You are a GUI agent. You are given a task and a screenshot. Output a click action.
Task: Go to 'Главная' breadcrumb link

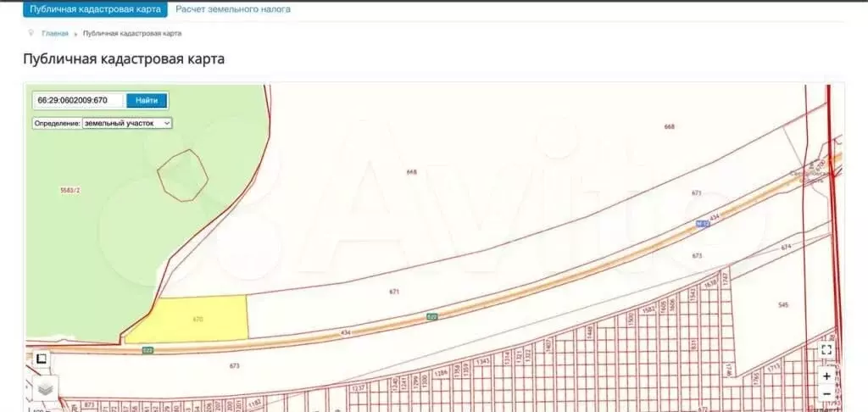coord(55,33)
